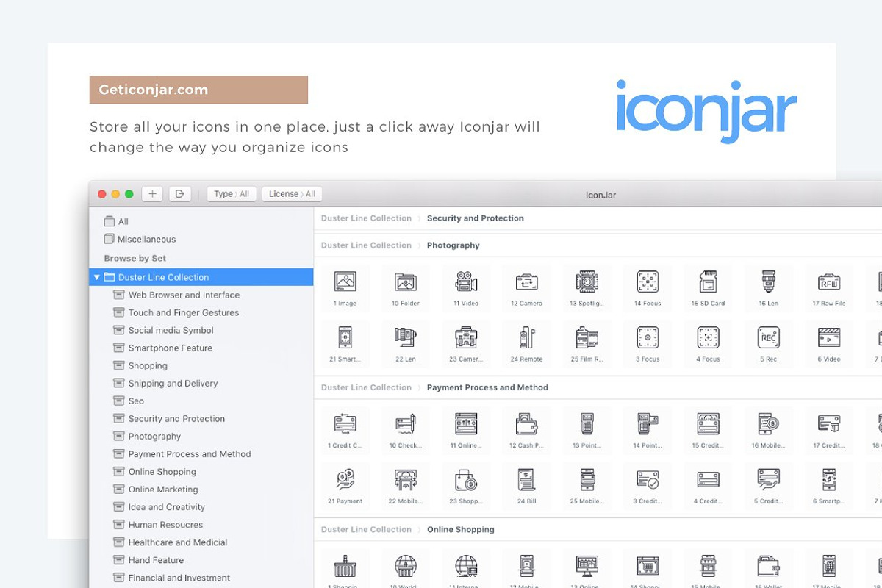Open Payment Process and Method in sidebar

[x=182, y=453]
